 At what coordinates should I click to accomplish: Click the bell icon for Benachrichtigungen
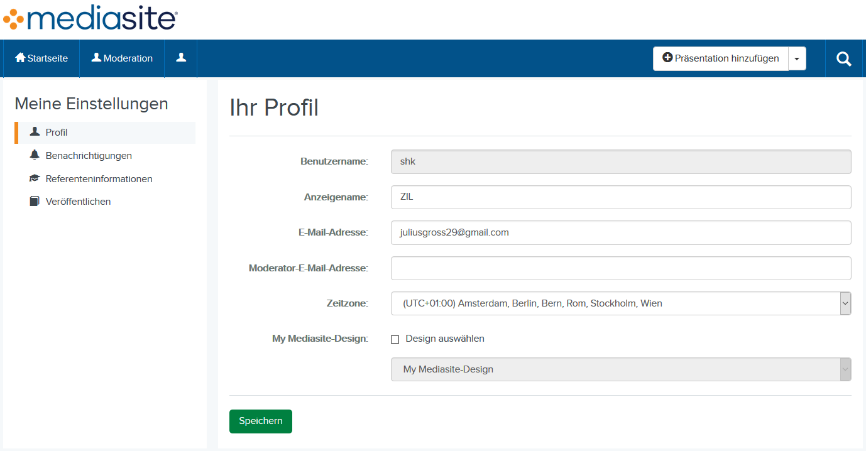[35, 155]
